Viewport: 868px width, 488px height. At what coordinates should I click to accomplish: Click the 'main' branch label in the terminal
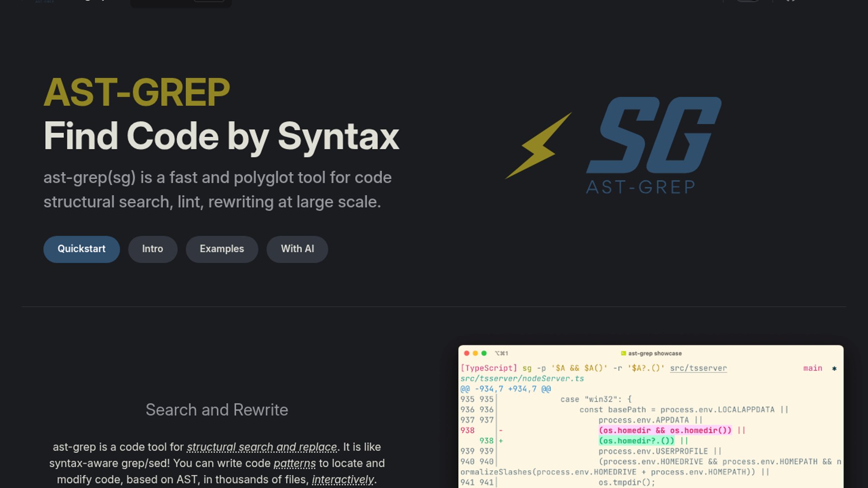point(813,368)
